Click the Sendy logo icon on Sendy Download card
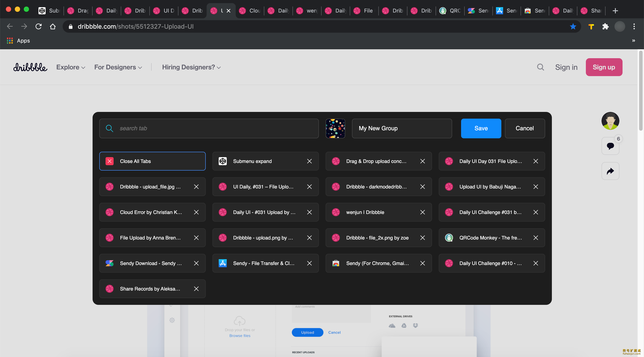 pos(110,263)
